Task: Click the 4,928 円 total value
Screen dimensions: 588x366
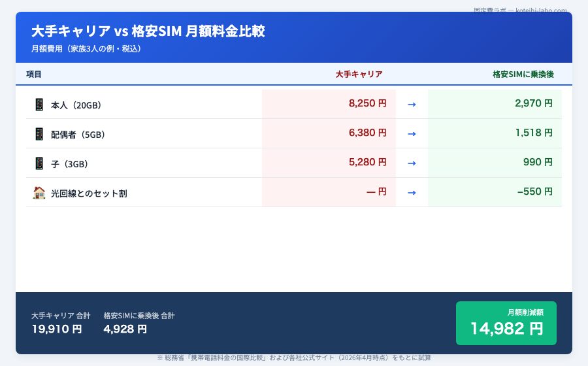Action: (x=125, y=329)
